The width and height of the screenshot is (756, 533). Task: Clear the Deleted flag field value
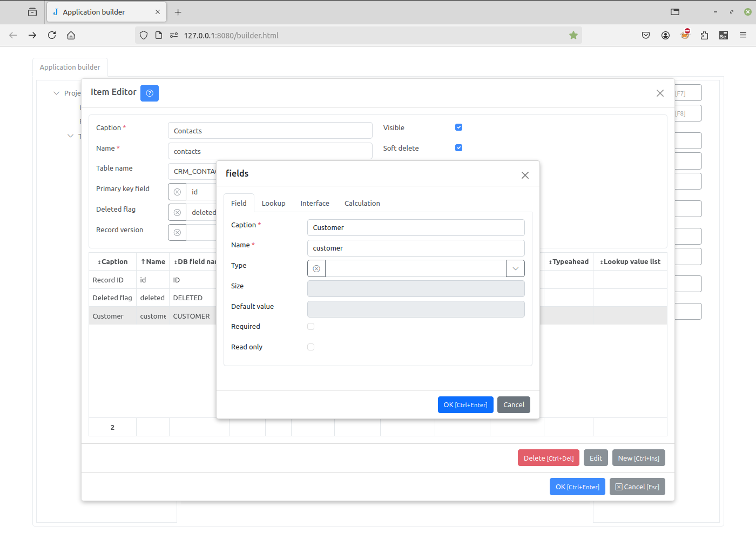point(177,212)
